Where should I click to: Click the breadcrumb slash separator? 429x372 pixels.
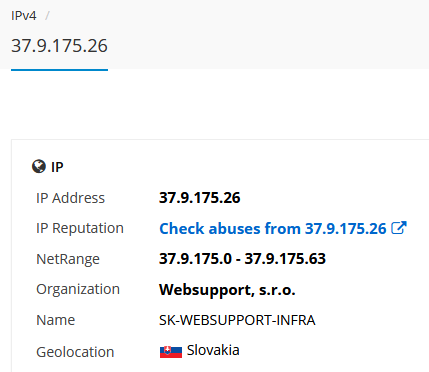click(x=47, y=16)
